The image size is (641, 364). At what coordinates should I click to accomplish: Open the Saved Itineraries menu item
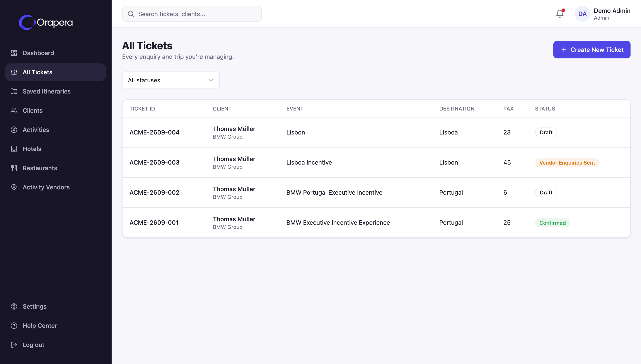[56, 91]
